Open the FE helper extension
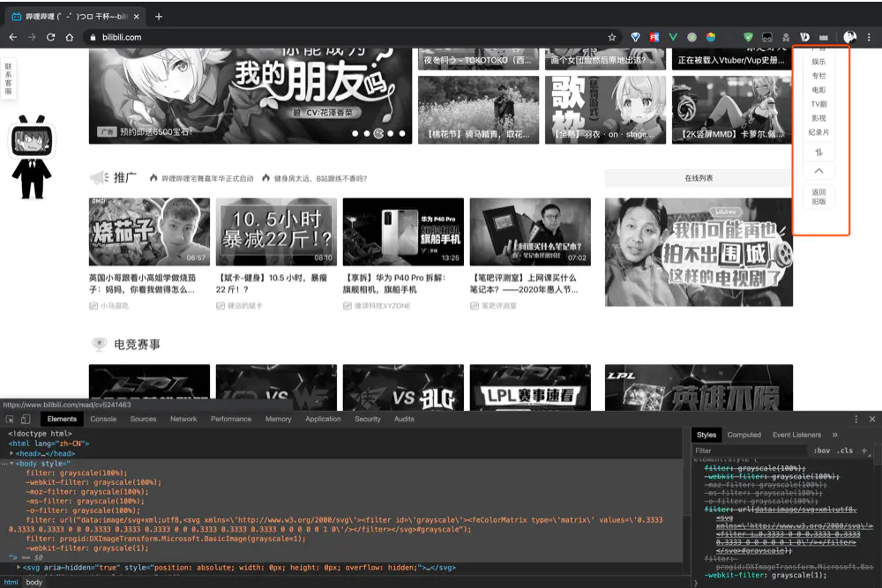The height and width of the screenshot is (588, 882). pyautogui.click(x=654, y=37)
